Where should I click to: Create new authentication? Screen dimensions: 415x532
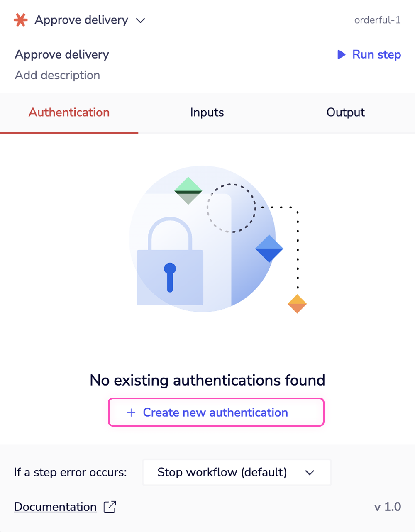(x=216, y=412)
